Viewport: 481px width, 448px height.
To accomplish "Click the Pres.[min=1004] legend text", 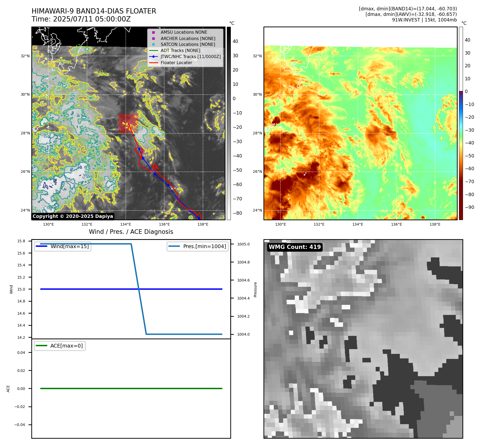I will (x=205, y=246).
